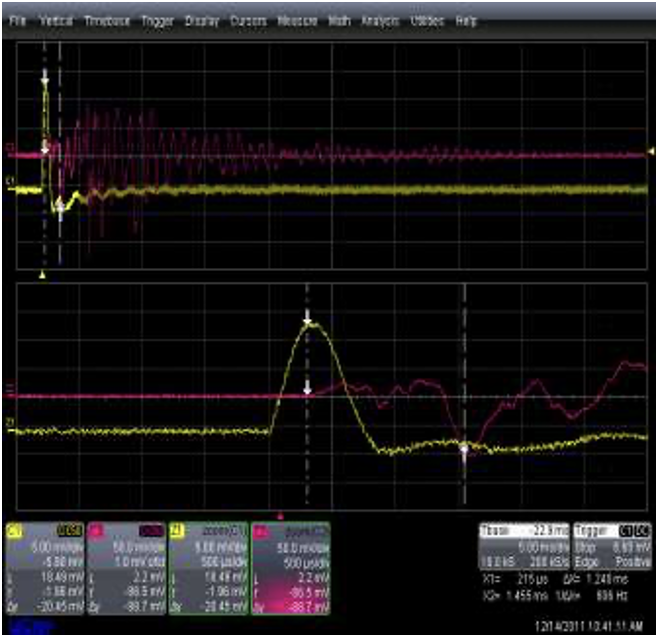Open the Trigger menu

coord(157,20)
